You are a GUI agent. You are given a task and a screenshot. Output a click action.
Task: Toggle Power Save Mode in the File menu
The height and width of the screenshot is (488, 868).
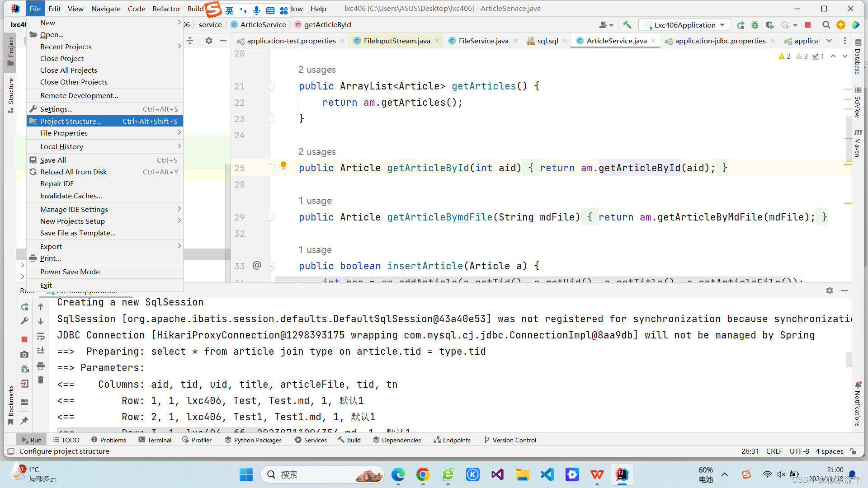pyautogui.click(x=70, y=272)
